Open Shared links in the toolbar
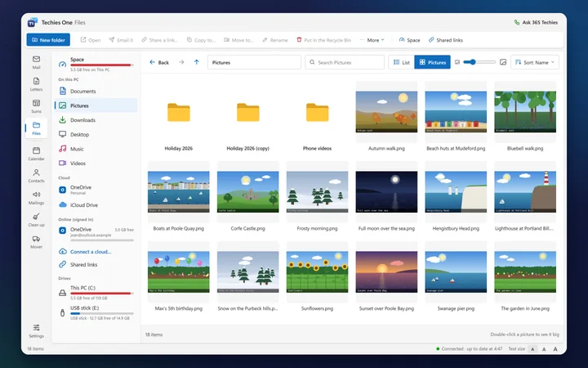 coord(446,40)
